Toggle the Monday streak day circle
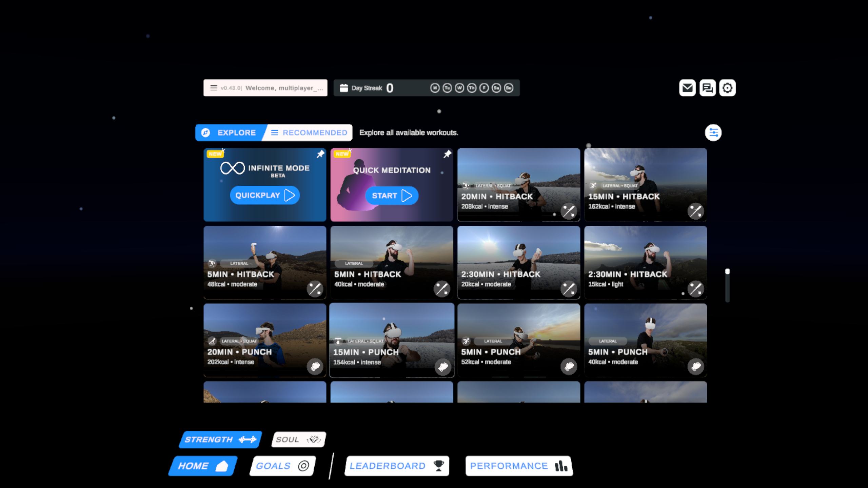The height and width of the screenshot is (488, 868). coord(435,88)
